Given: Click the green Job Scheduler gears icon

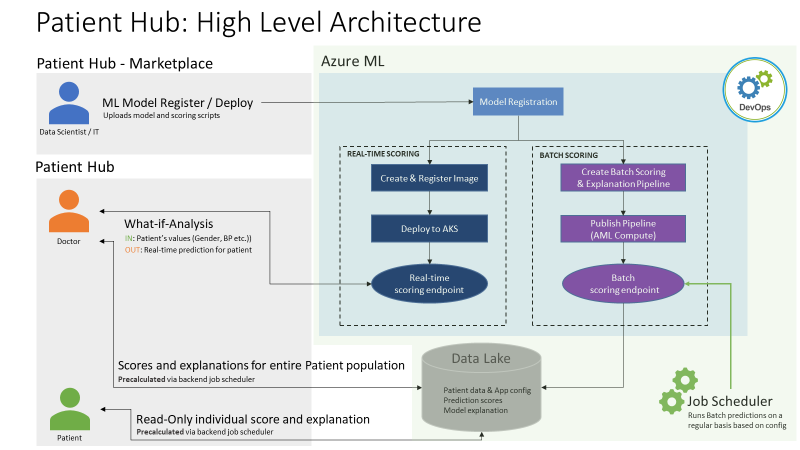Looking at the screenshot, I should [x=678, y=390].
